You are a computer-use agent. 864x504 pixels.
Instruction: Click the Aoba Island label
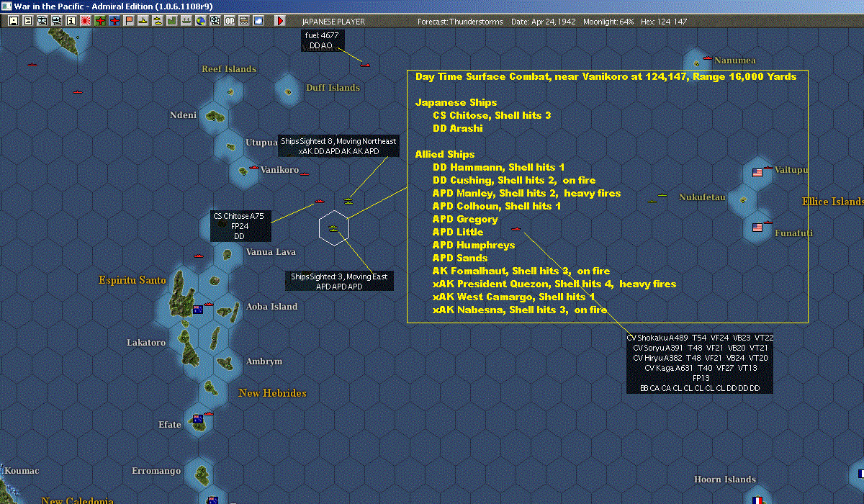pos(271,307)
